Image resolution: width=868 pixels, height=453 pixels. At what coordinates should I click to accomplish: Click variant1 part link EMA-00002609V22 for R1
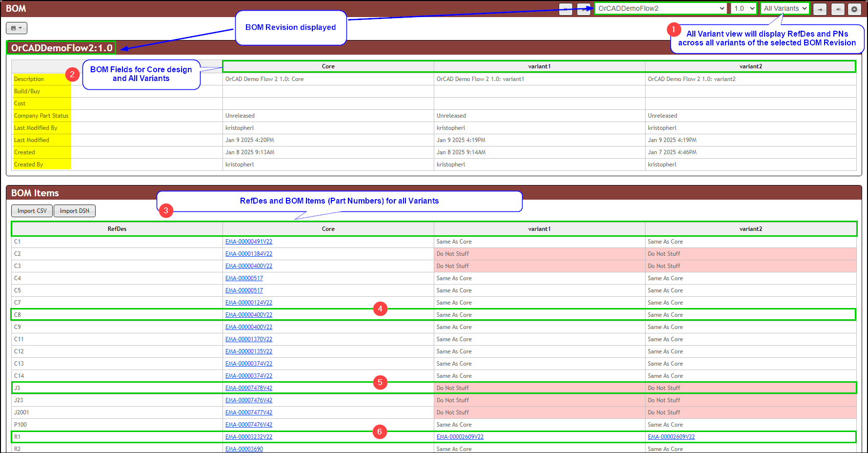point(460,437)
